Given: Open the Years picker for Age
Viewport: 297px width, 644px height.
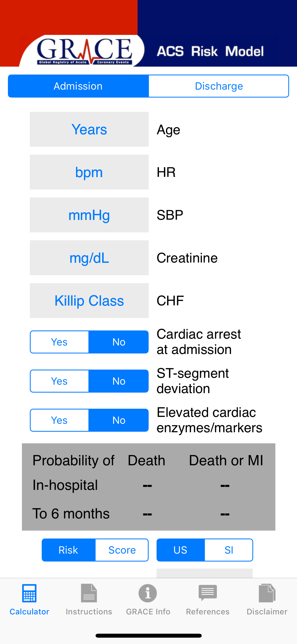Looking at the screenshot, I should click(x=89, y=130).
